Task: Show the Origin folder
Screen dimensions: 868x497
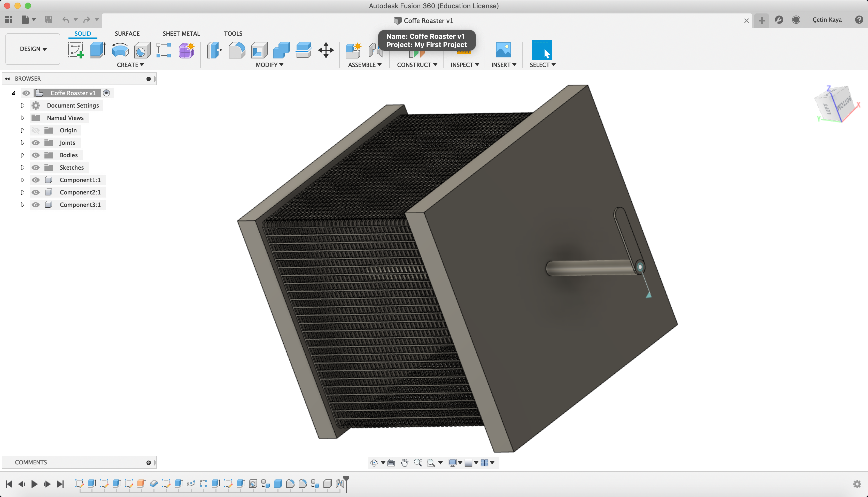Action: [35, 130]
